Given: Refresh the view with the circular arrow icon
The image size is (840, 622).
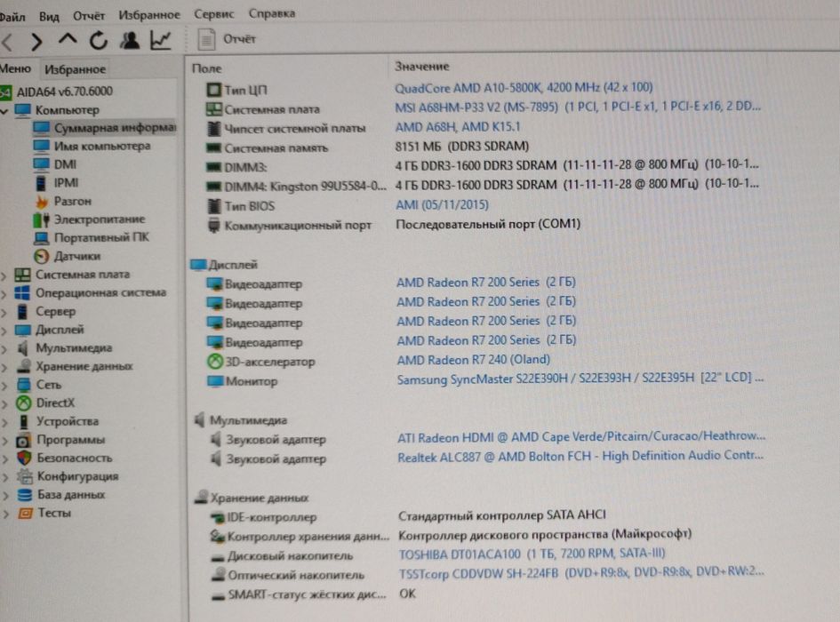Looking at the screenshot, I should coord(99,40).
